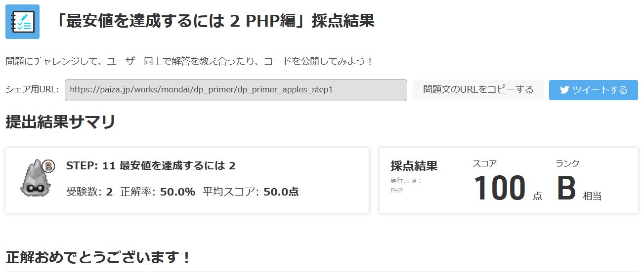
Task: Click the シェア用URL label
Action: [x=32, y=90]
